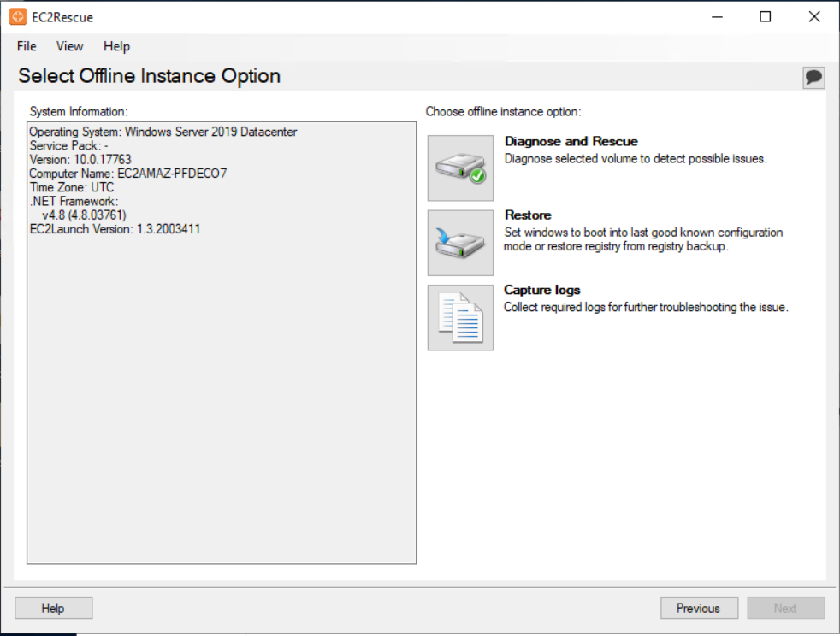This screenshot has height=636, width=840.
Task: Click the EC2Rescue app icon in title bar
Action: click(x=18, y=17)
